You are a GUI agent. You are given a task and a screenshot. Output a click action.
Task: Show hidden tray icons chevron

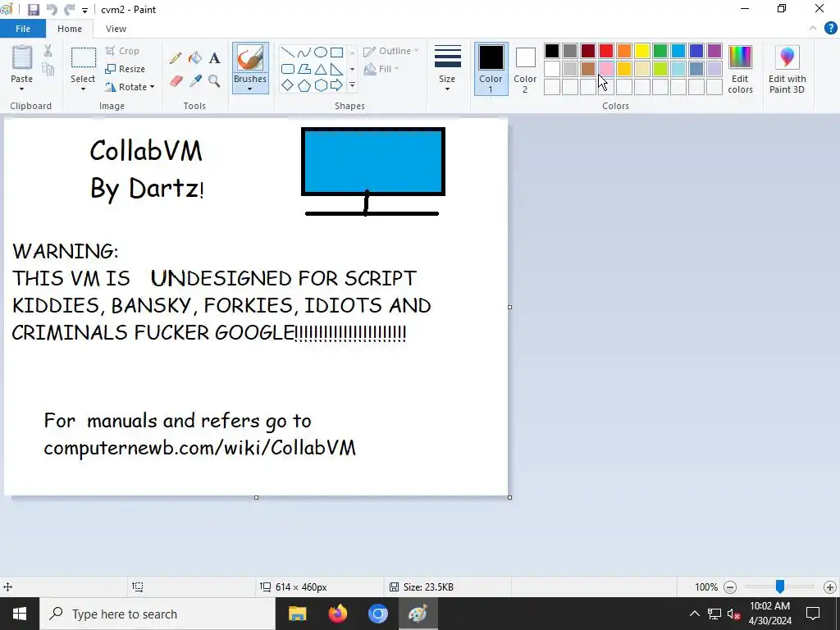pyautogui.click(x=694, y=614)
